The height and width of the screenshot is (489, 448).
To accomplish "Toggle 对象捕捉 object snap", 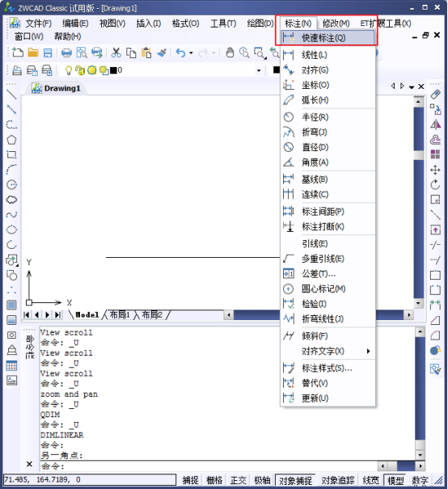I will [x=295, y=480].
